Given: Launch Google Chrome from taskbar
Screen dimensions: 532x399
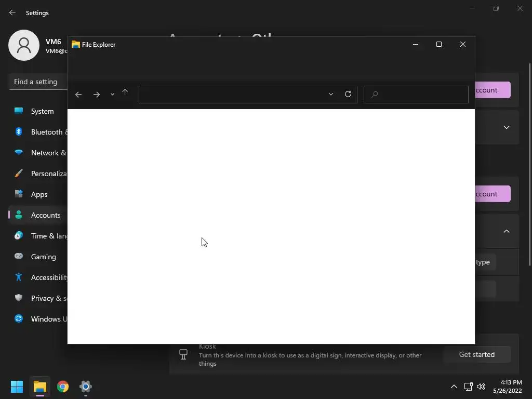Looking at the screenshot, I should 63,387.
